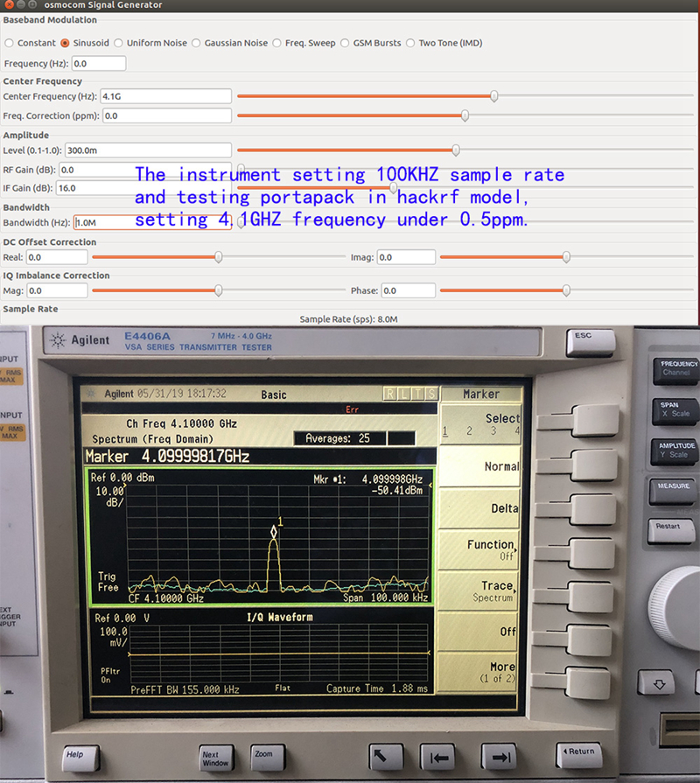
Task: Click the Bandwidth (Hz) input field
Action: pyautogui.click(x=153, y=223)
